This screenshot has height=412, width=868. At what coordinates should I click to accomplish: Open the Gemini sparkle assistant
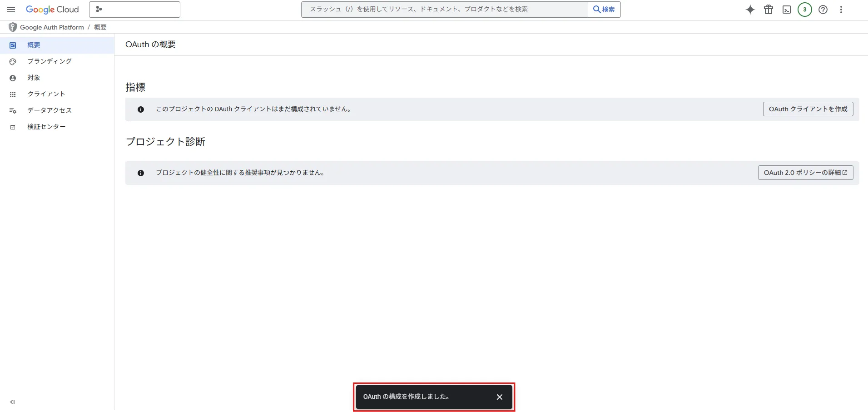(x=750, y=10)
